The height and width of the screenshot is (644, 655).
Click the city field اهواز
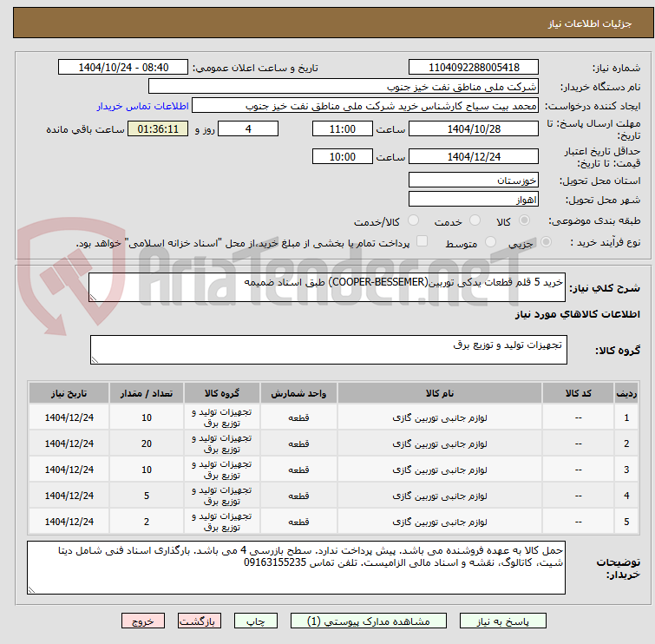click(474, 200)
